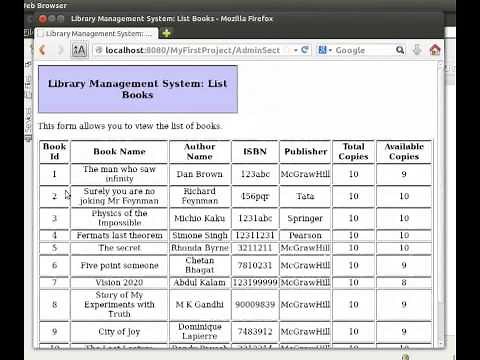Click author 'Richard Feynman'
Screen dimensions: 480x360
pyautogui.click(x=200, y=196)
